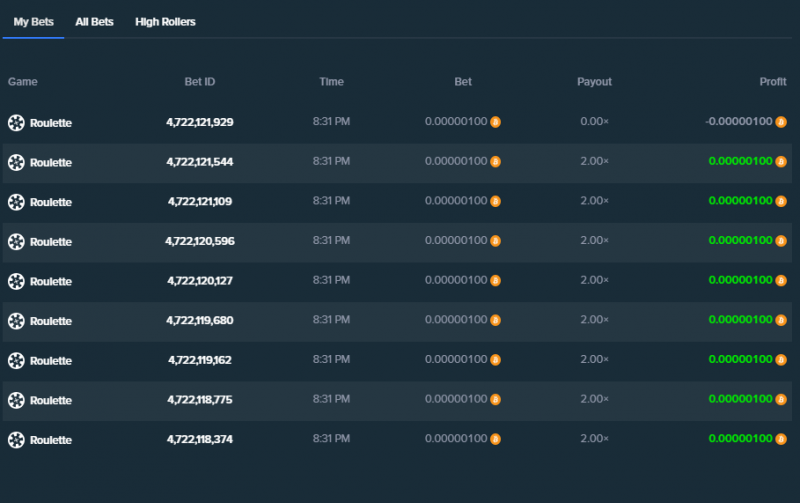Image resolution: width=800 pixels, height=503 pixels.
Task: Open bet ID 4,722,119,680
Action: pos(199,320)
